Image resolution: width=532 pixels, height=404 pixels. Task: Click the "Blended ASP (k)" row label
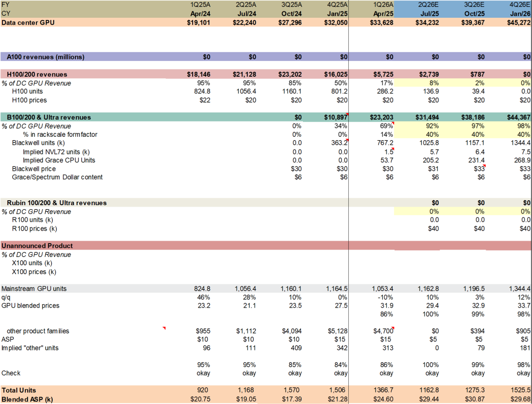pos(27,399)
